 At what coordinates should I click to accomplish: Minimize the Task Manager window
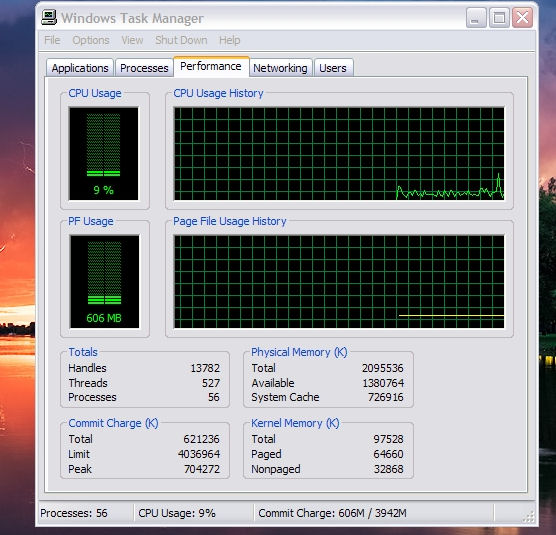pyautogui.click(x=476, y=18)
